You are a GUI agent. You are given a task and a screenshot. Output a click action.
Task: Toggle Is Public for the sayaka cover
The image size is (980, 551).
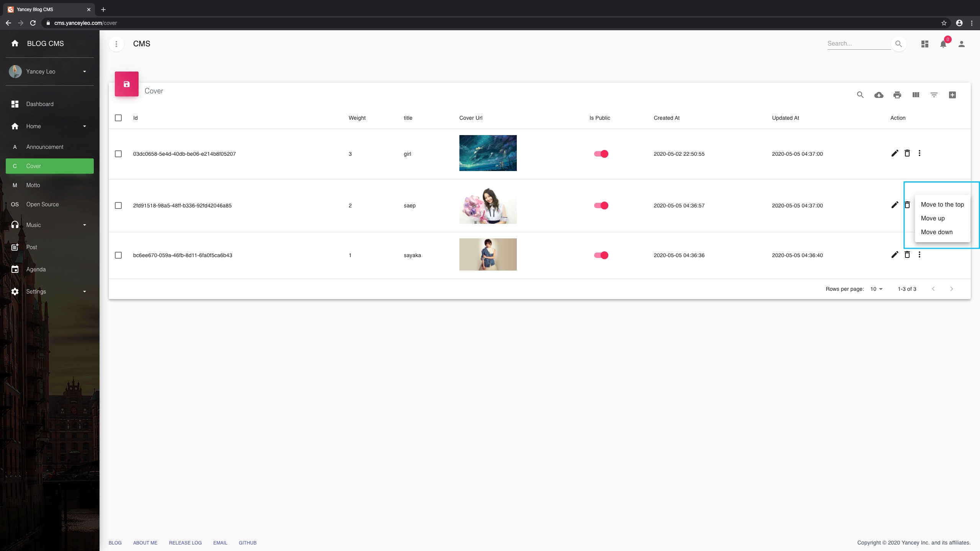(x=601, y=255)
